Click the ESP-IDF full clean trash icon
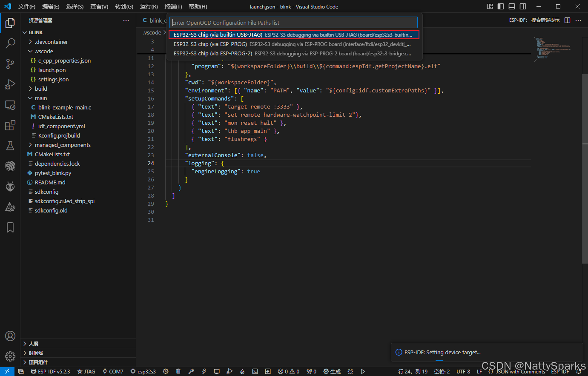The width and height of the screenshot is (588, 376). [178, 371]
